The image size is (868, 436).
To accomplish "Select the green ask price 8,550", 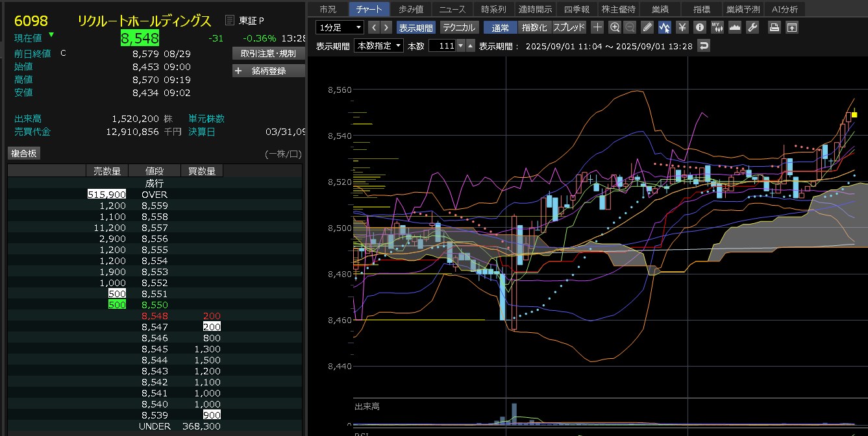I will [155, 305].
